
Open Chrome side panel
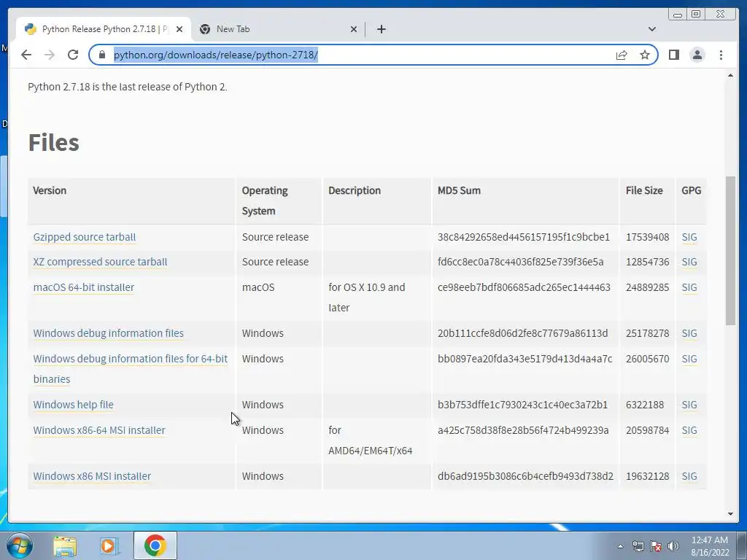tap(673, 55)
